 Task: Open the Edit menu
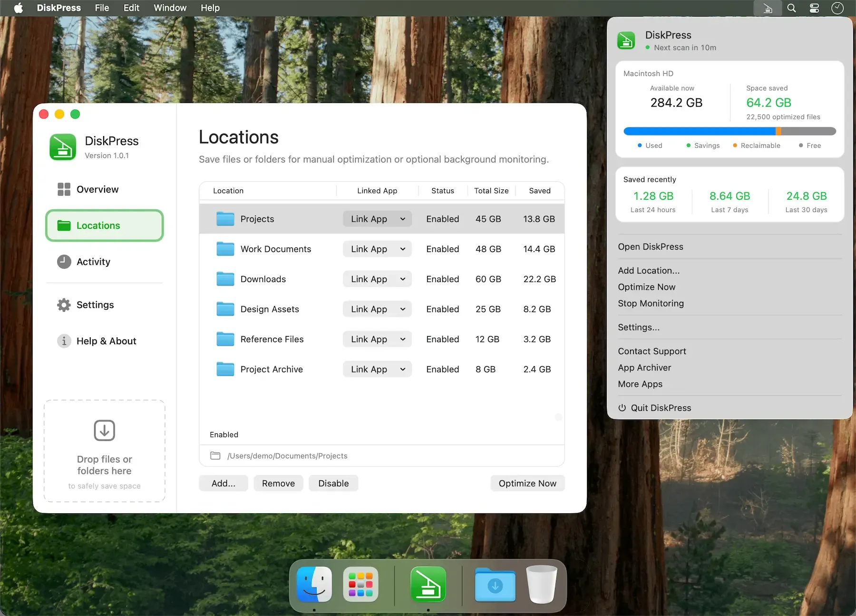click(131, 8)
